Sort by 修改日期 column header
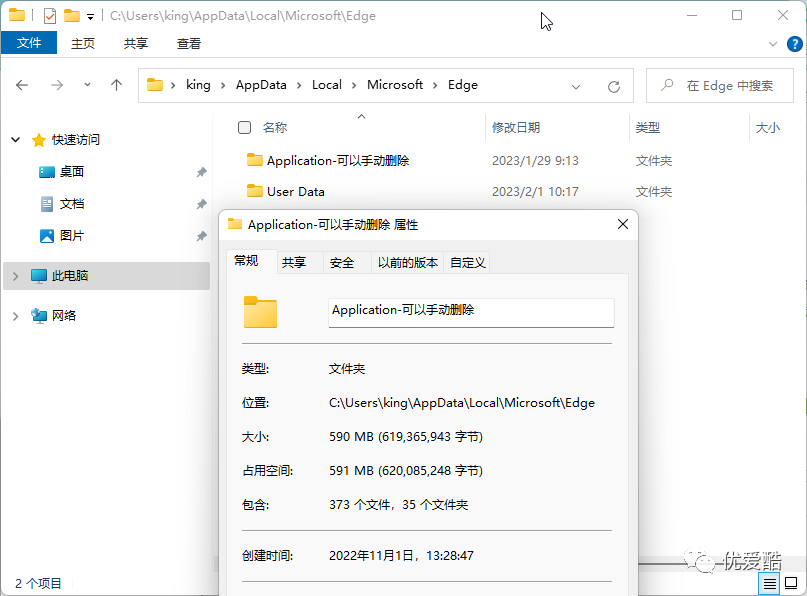The image size is (807, 596). [x=516, y=127]
